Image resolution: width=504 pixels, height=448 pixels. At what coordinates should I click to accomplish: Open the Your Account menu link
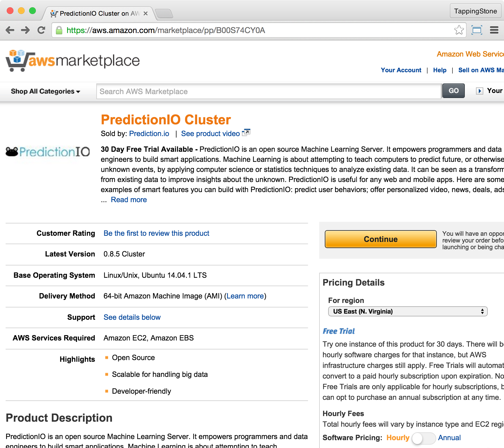pyautogui.click(x=401, y=70)
